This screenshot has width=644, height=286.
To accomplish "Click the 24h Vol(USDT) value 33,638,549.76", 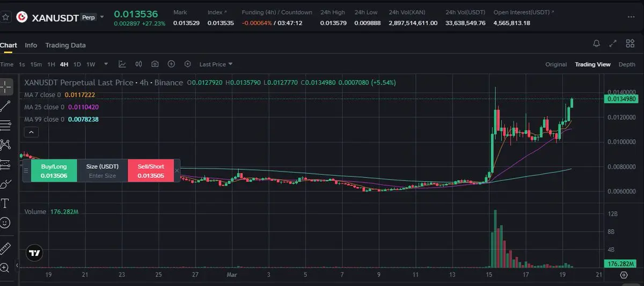I will (x=465, y=23).
